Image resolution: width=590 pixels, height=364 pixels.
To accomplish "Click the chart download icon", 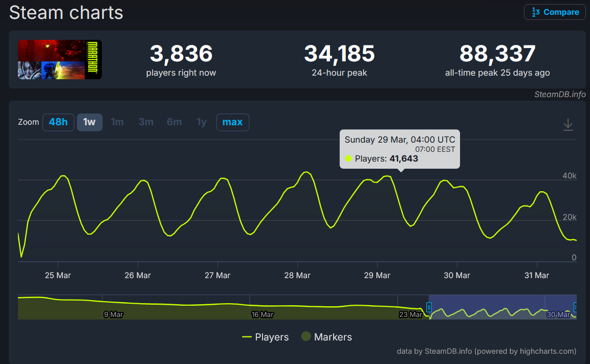I will [x=568, y=124].
